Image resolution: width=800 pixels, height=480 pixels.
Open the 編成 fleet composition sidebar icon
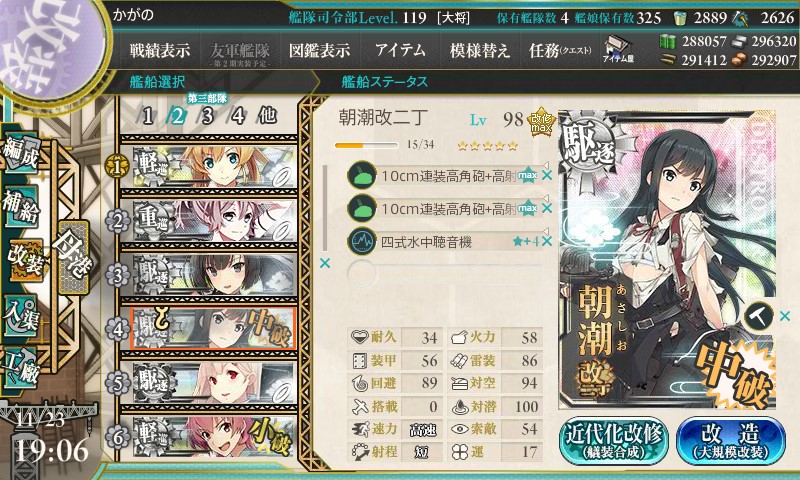(20, 153)
